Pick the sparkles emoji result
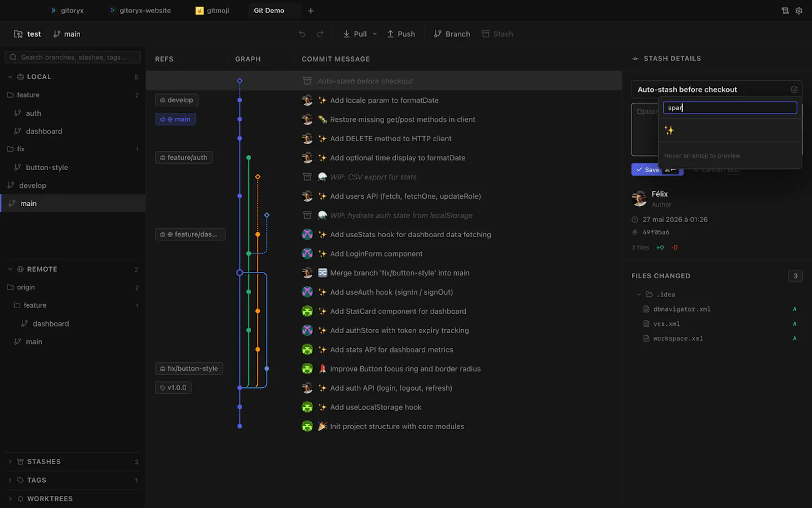 click(x=669, y=131)
